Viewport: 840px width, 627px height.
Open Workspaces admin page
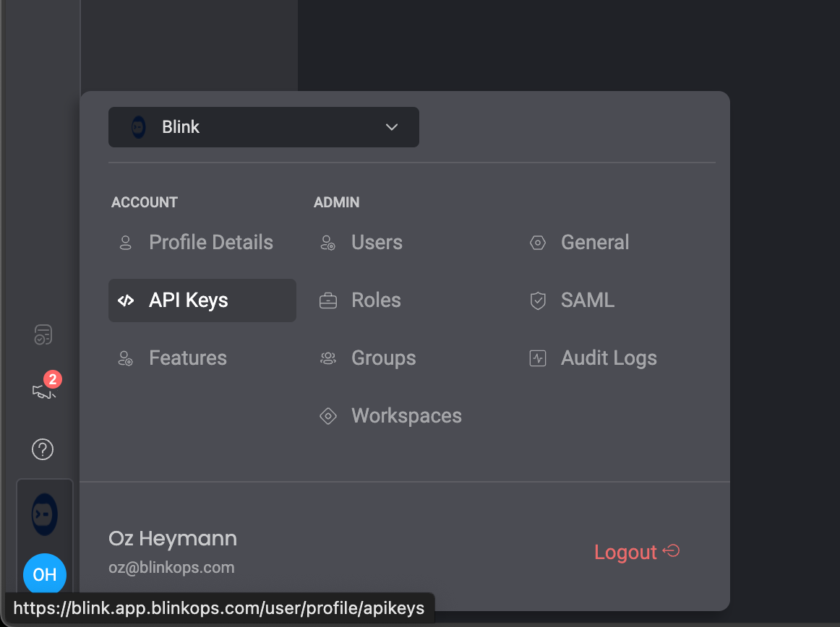pos(406,415)
